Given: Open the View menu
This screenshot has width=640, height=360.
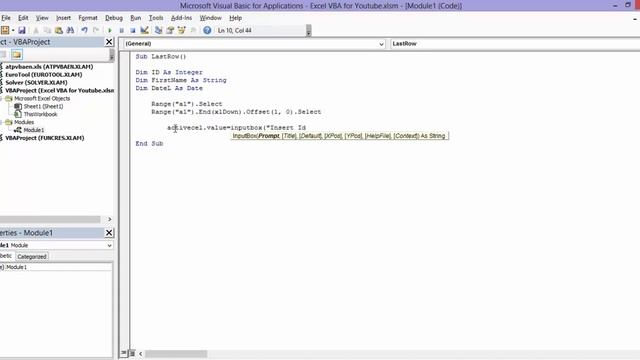Looking at the screenshot, I should tap(42, 18).
